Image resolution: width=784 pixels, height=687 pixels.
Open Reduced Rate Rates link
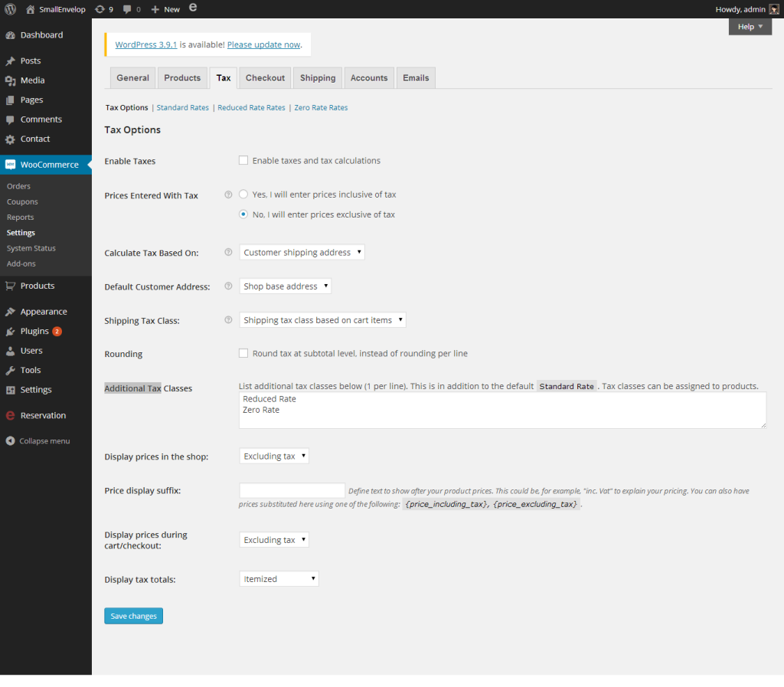coord(251,107)
